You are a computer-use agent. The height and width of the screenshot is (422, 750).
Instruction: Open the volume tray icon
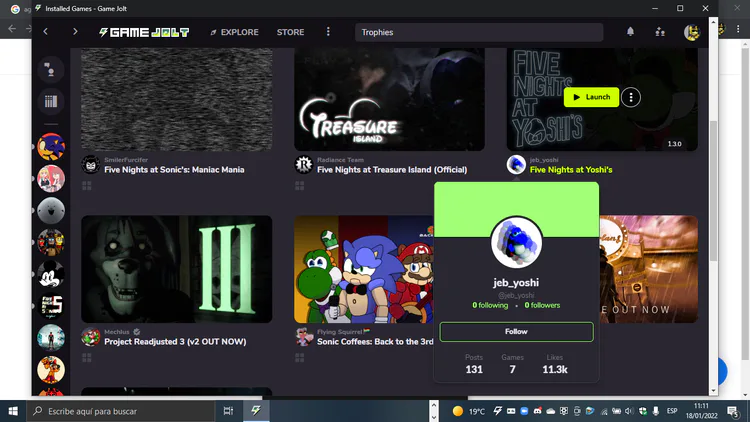[629, 411]
